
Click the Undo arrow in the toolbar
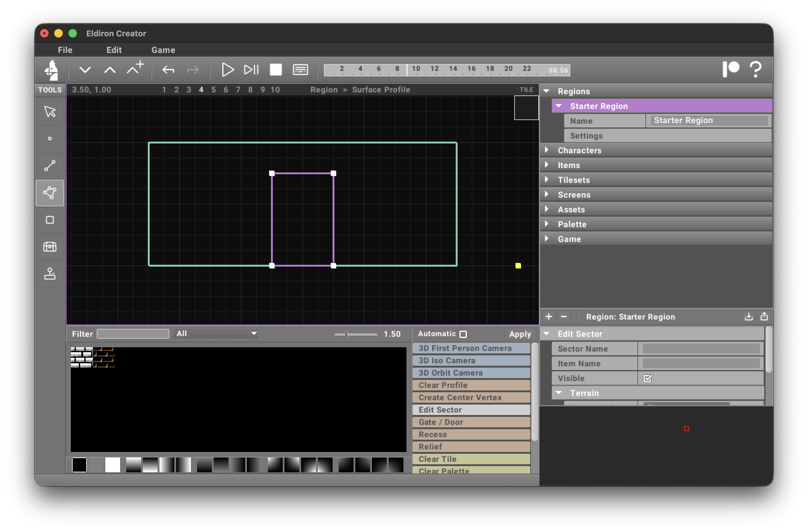click(x=168, y=70)
